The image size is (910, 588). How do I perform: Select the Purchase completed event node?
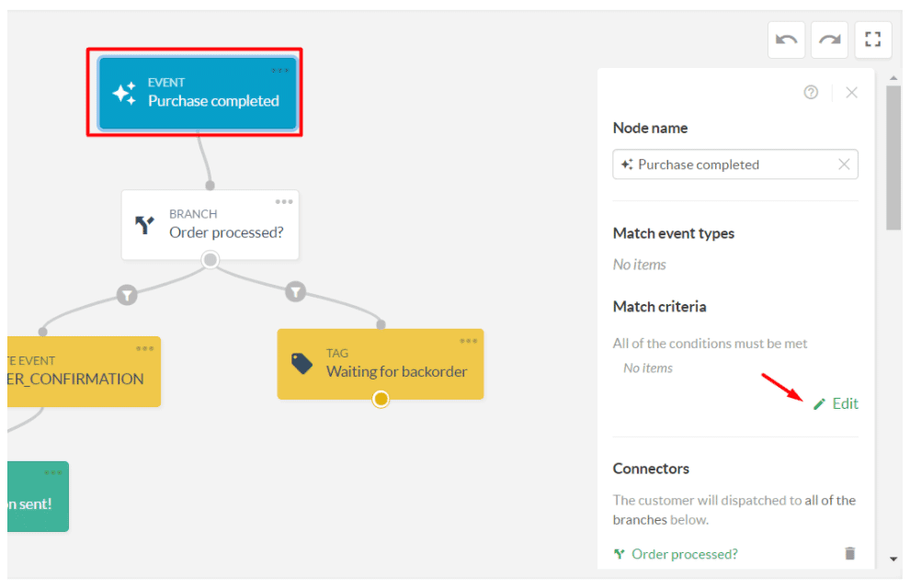pyautogui.click(x=198, y=94)
